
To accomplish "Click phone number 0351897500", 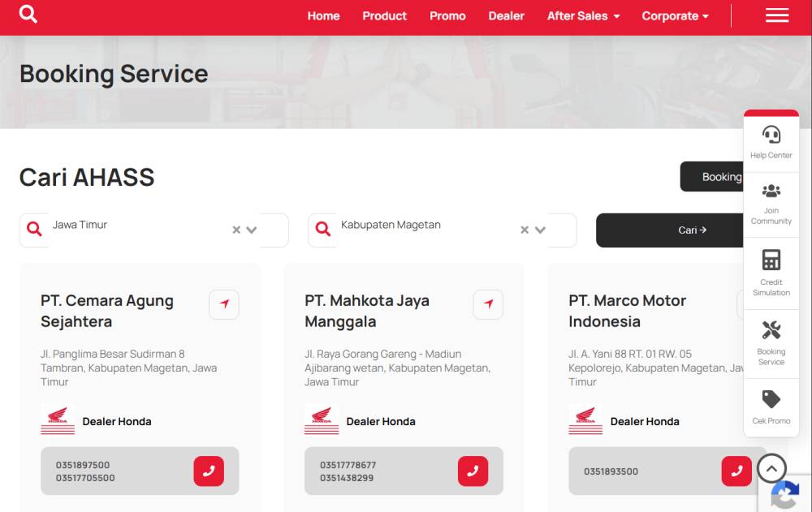I will tap(83, 465).
